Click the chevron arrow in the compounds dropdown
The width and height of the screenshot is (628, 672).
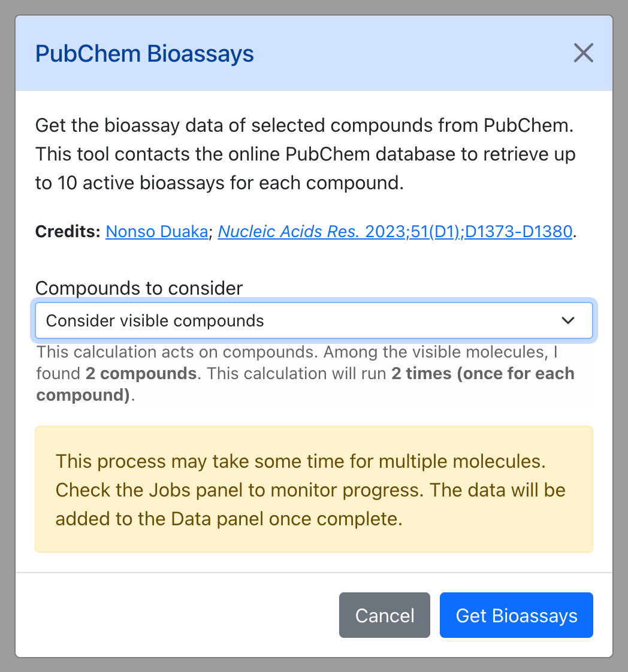point(568,320)
